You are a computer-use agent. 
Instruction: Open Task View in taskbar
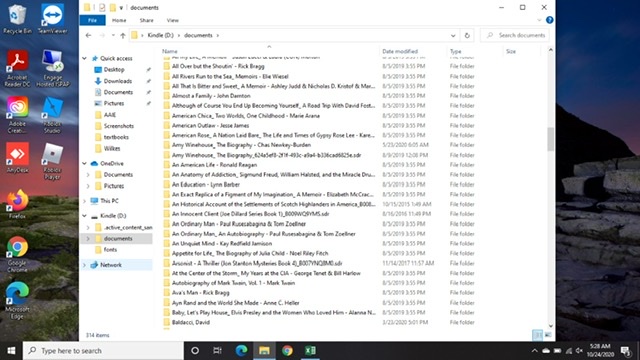click(218, 351)
